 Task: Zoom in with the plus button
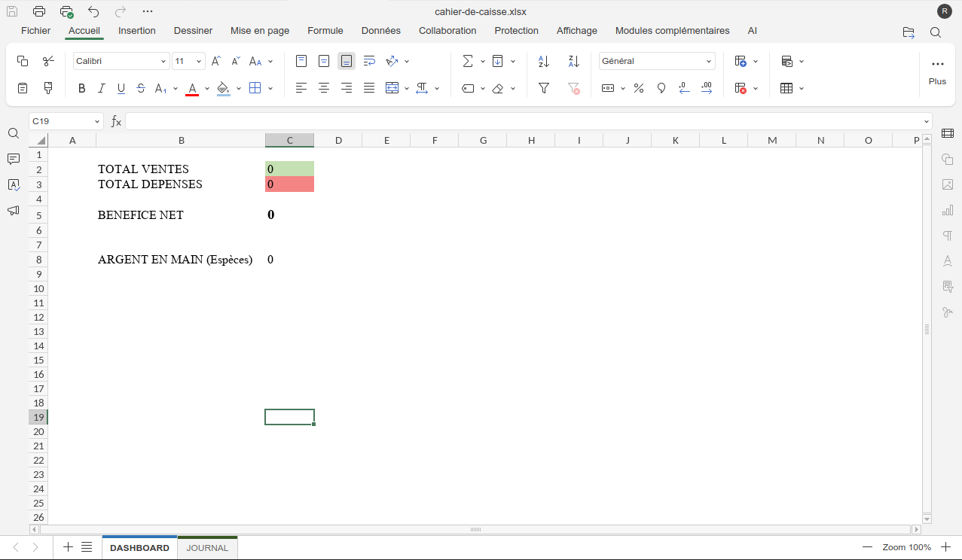pyautogui.click(x=946, y=547)
